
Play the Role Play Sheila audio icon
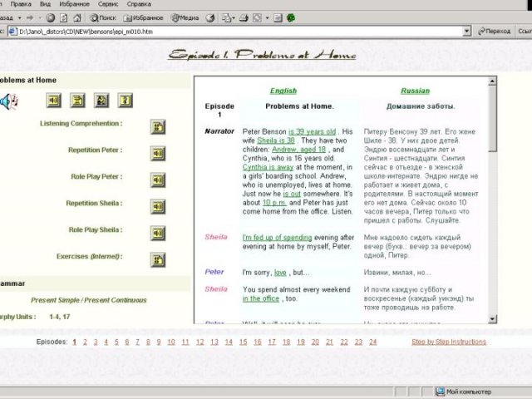pos(158,233)
